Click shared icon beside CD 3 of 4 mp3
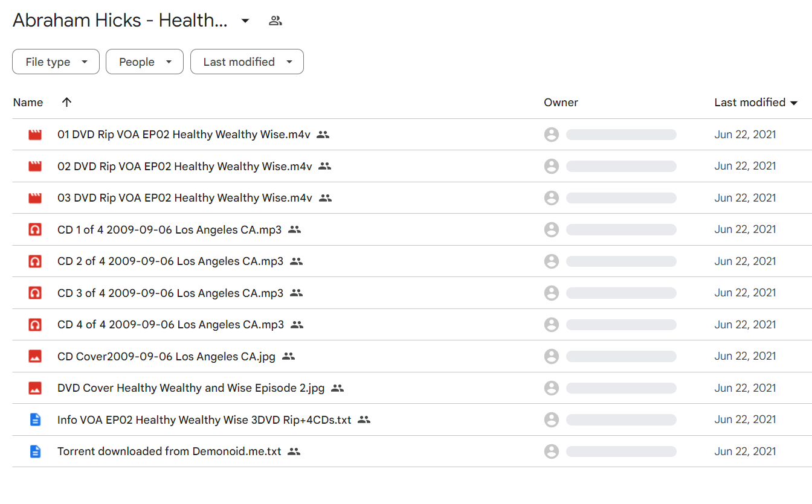The height and width of the screenshot is (504, 812). coord(296,293)
